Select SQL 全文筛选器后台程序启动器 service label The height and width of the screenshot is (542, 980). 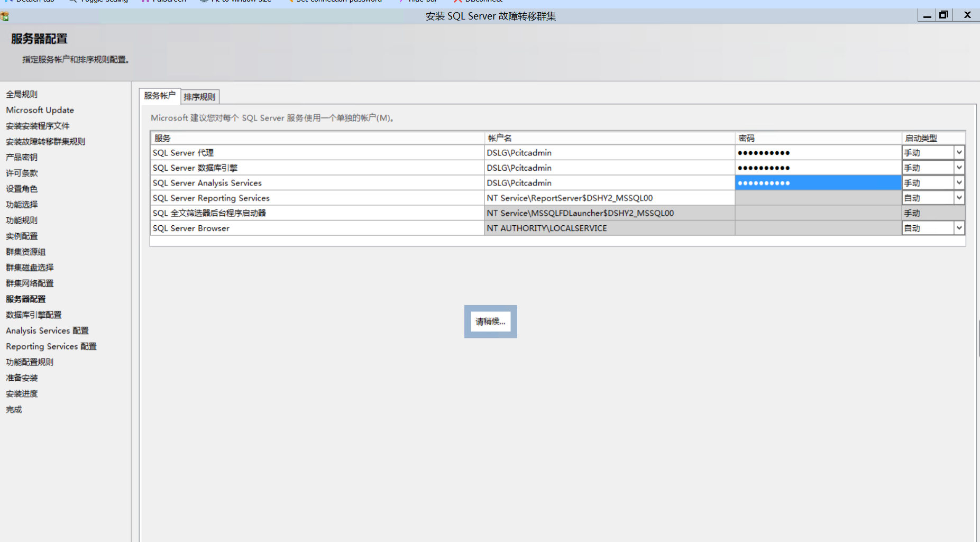(x=209, y=213)
